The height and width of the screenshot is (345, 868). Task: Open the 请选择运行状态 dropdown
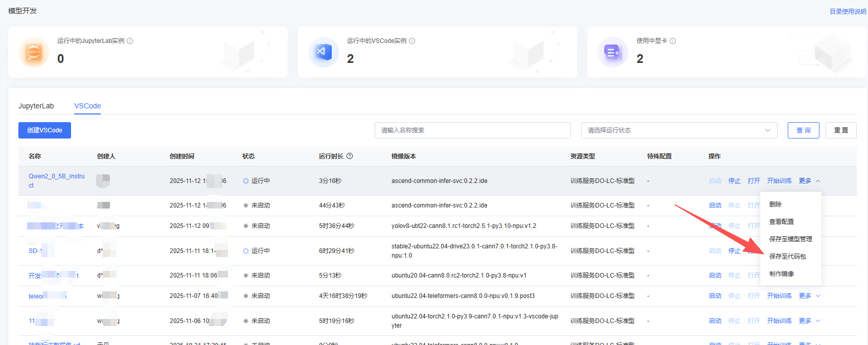[x=679, y=130]
